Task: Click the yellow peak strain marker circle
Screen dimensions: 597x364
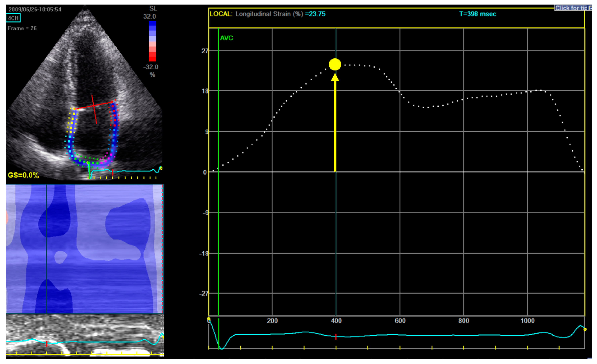Action: point(335,64)
